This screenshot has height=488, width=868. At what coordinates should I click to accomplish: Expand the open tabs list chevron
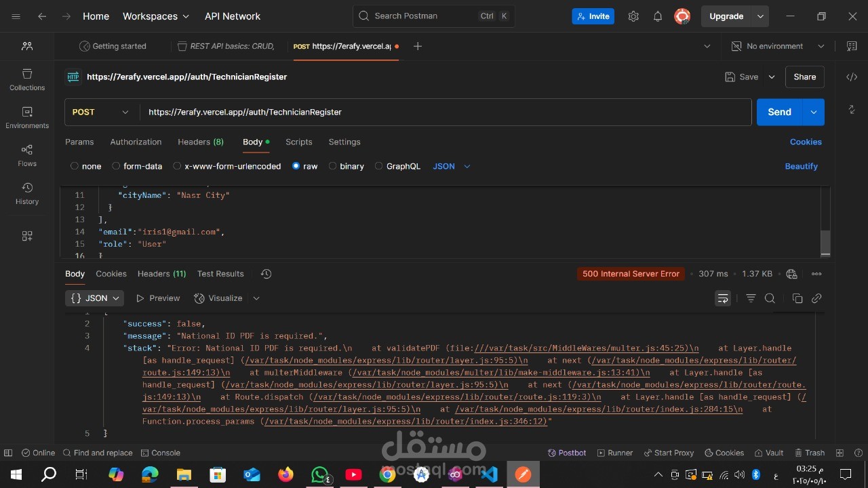pos(707,46)
